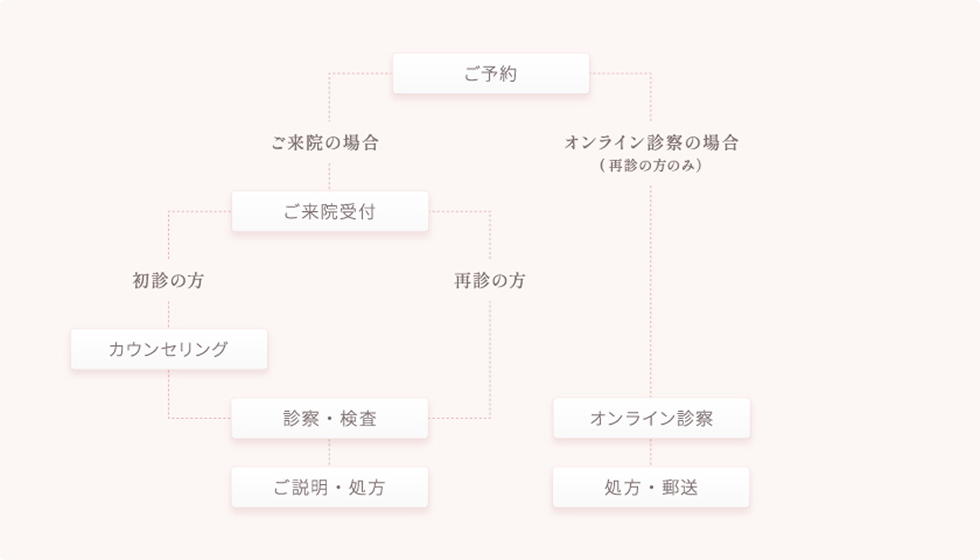Open the オンライン診察 step box
Viewport: 980px width, 560px height.
pyautogui.click(x=651, y=418)
